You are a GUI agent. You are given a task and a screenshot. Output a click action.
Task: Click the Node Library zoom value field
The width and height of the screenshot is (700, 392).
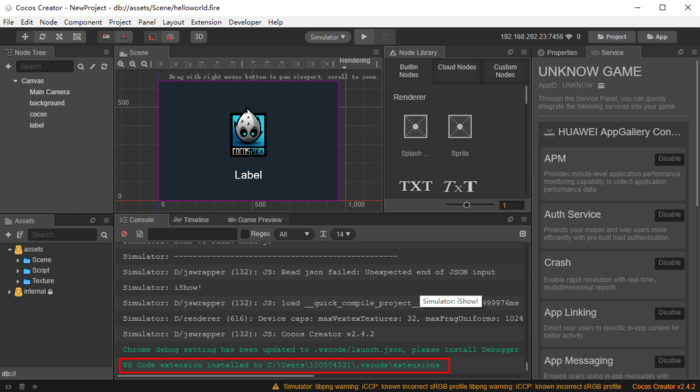tap(511, 205)
